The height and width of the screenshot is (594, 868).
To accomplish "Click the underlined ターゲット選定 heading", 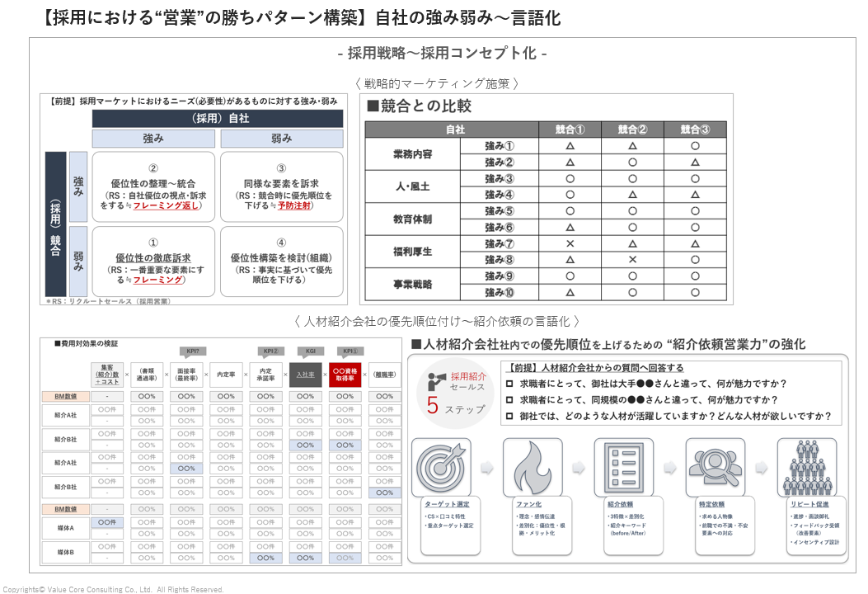I will point(446,503).
